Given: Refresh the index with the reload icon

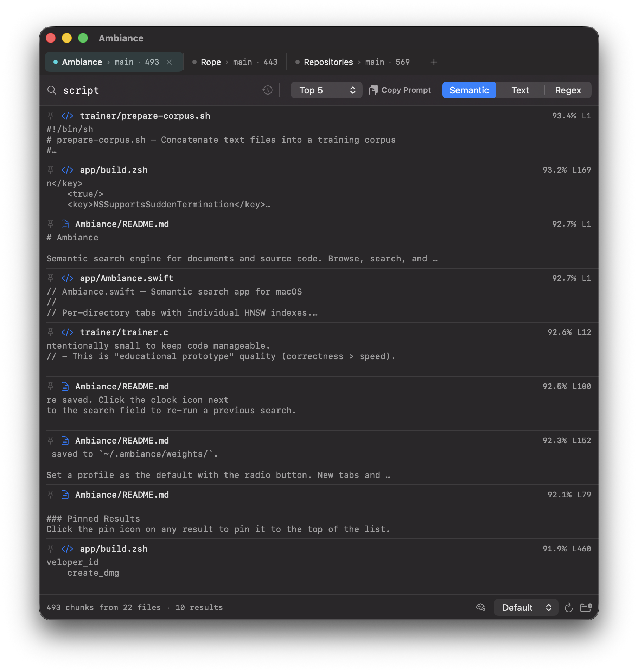Looking at the screenshot, I should [569, 607].
